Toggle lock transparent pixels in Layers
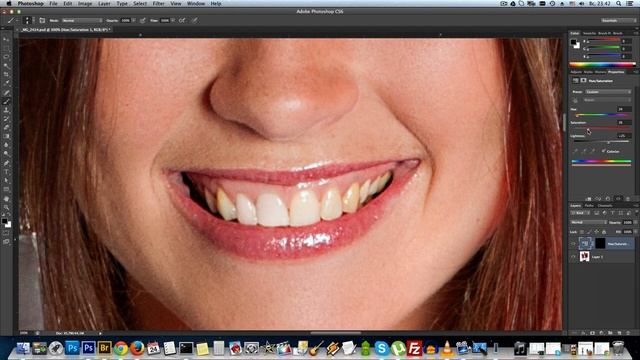 (582, 232)
